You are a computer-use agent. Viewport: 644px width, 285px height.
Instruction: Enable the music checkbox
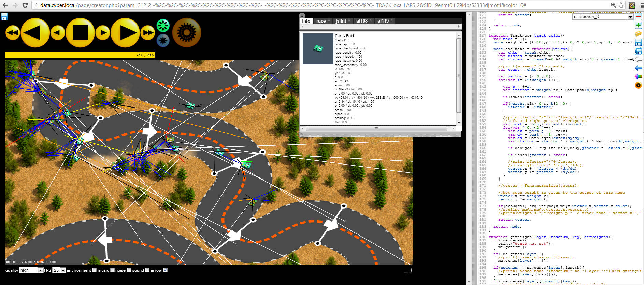(112, 270)
